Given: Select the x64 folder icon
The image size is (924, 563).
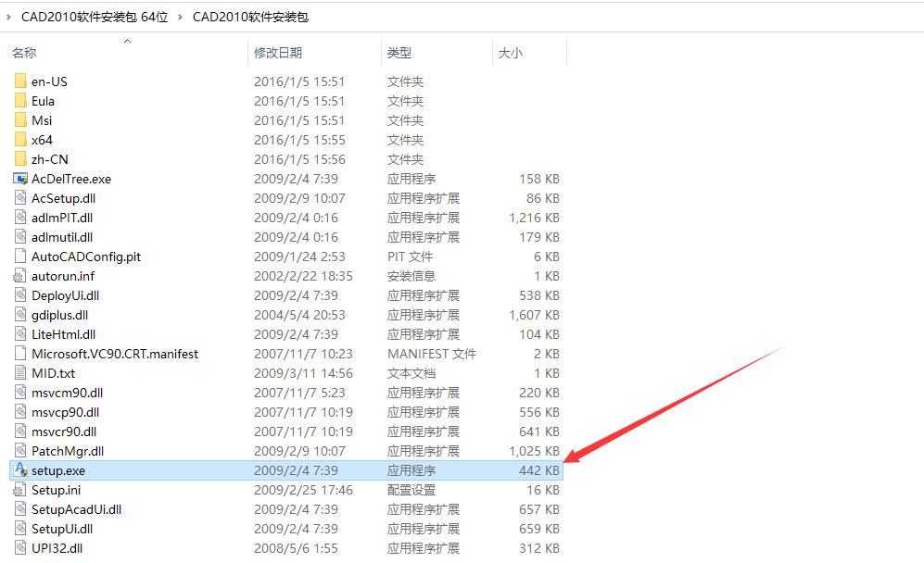Looking at the screenshot, I should pos(20,139).
